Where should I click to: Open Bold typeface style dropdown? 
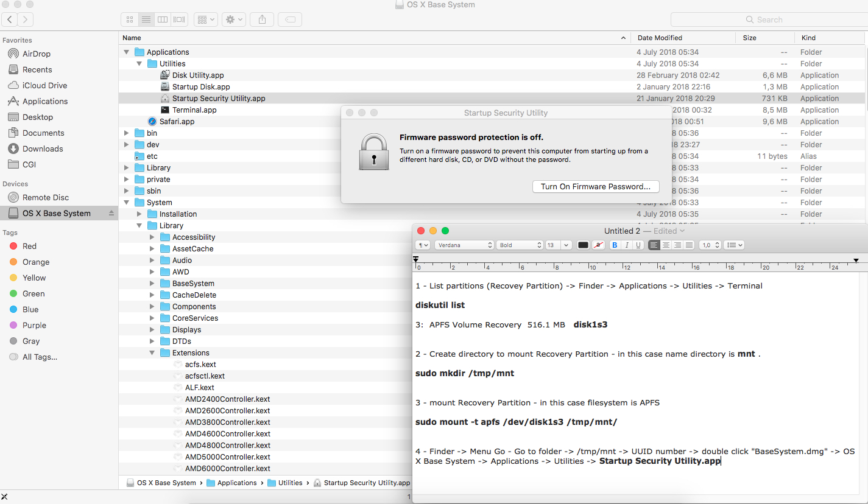(520, 245)
